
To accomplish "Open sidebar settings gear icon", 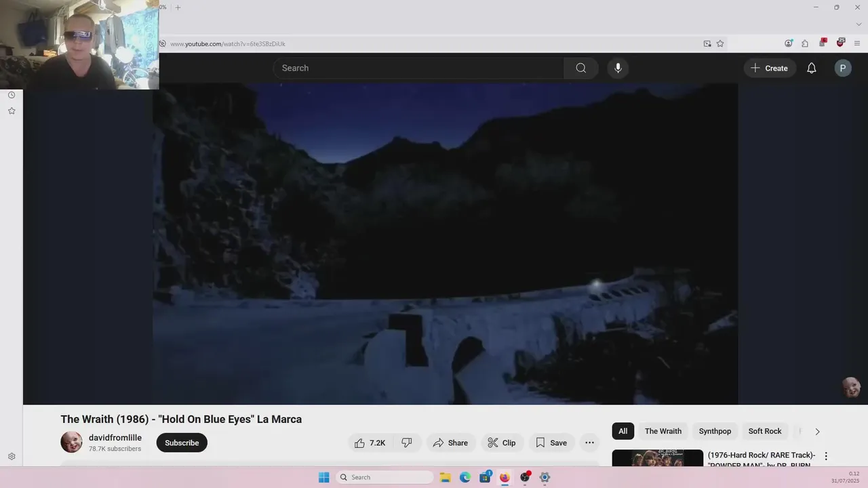I will (12, 457).
